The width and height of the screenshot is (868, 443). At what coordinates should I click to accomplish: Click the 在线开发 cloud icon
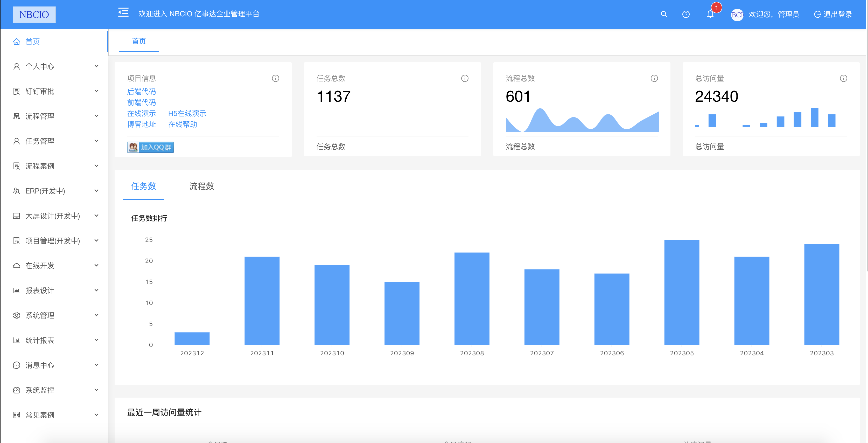click(17, 266)
